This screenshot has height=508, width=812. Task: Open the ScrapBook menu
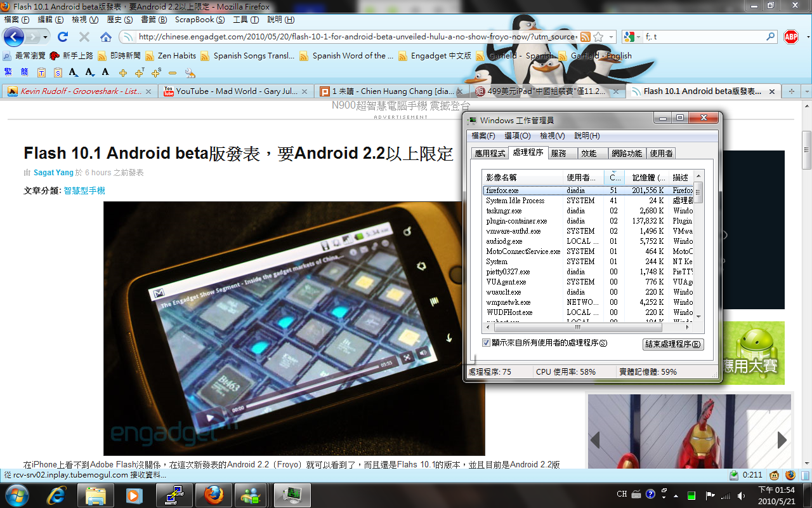click(200, 20)
